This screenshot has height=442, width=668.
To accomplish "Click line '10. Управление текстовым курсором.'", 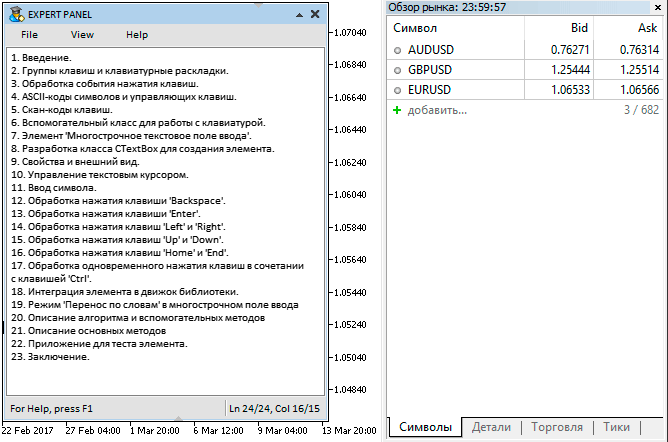I will [x=100, y=175].
